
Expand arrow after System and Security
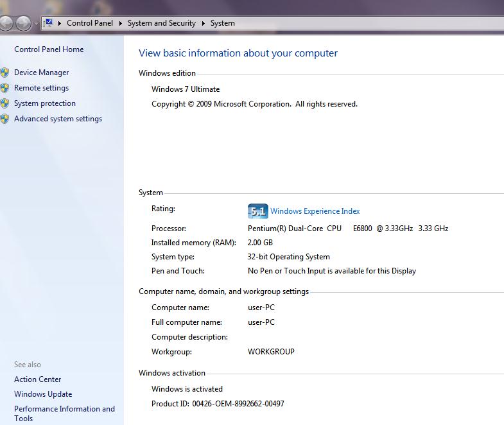tap(203, 23)
